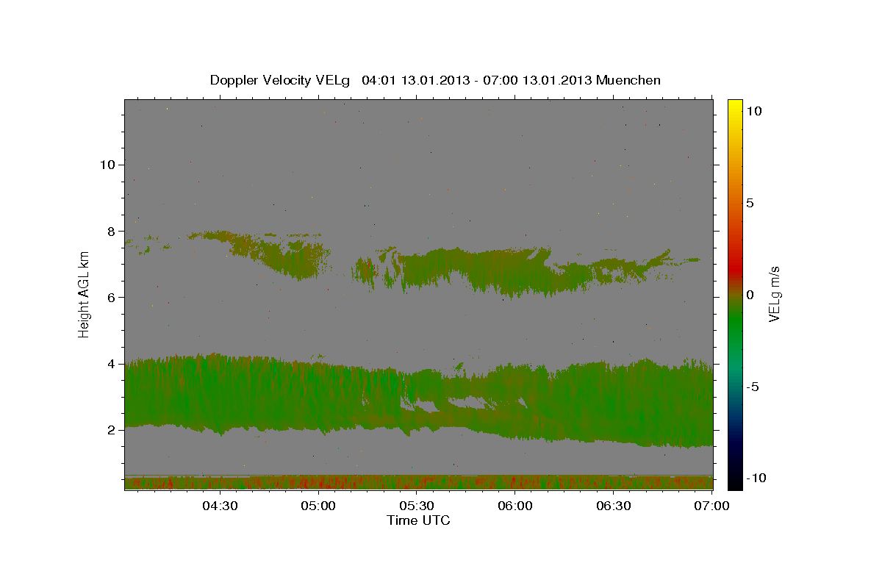Click the colorbar value -5 label
This screenshot has width=882, height=588.
coord(753,387)
